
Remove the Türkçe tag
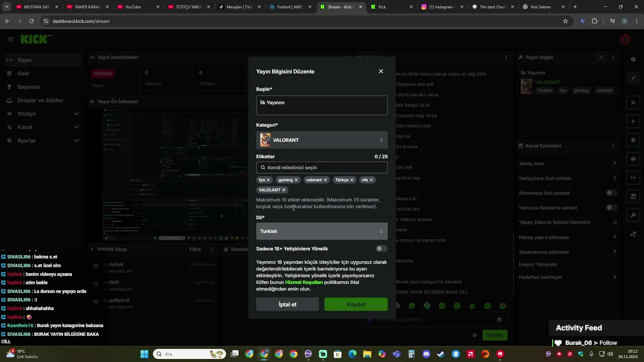tap(352, 180)
